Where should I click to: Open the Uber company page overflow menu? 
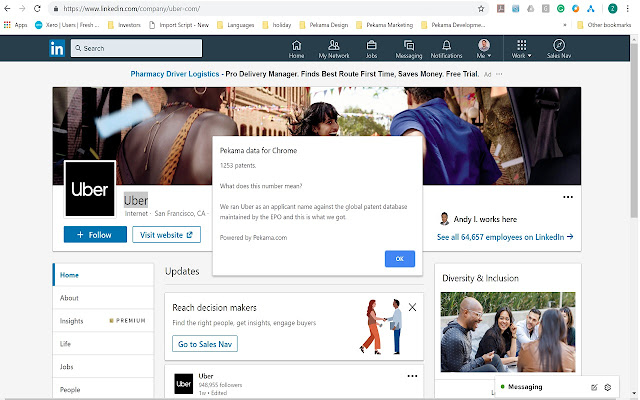pos(568,197)
